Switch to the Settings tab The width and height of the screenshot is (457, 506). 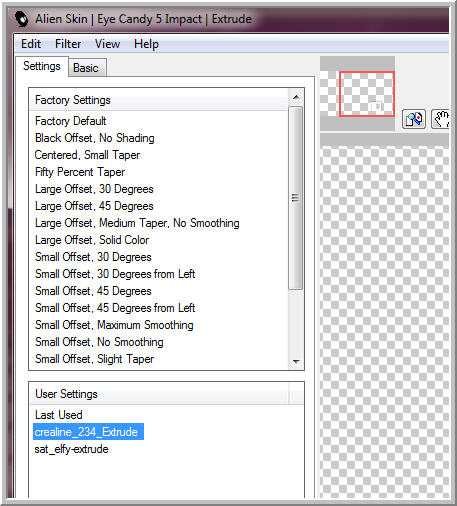[42, 66]
